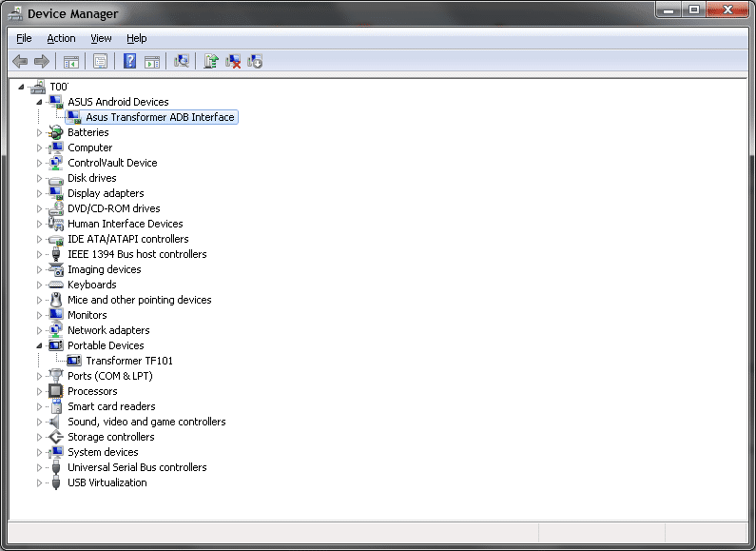The height and width of the screenshot is (551, 756).
Task: Maximize the Device Manager window
Action: 694,10
